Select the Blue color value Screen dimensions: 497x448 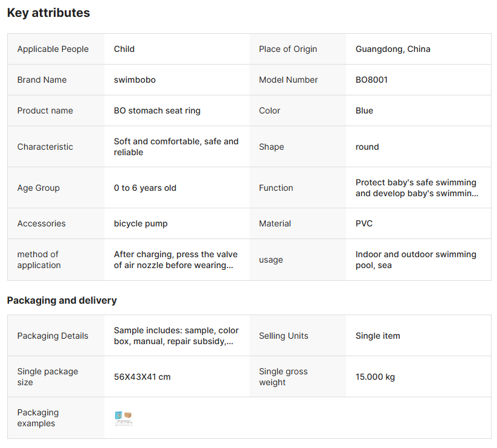pyautogui.click(x=364, y=110)
